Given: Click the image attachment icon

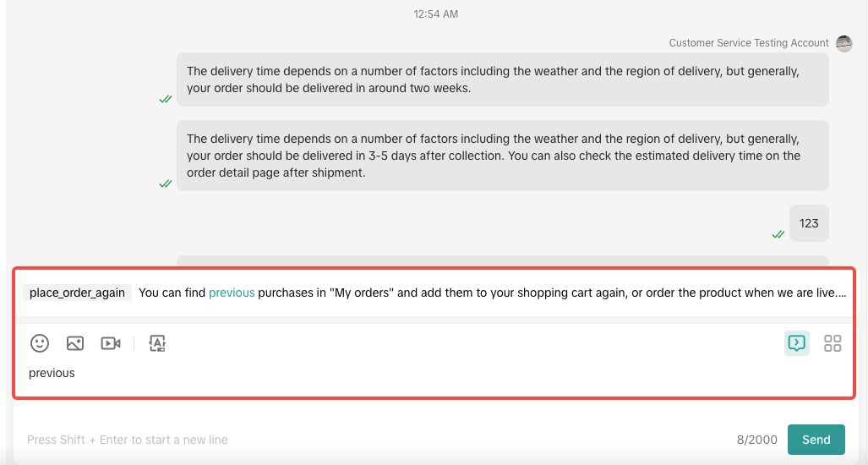Looking at the screenshot, I should pos(75,343).
